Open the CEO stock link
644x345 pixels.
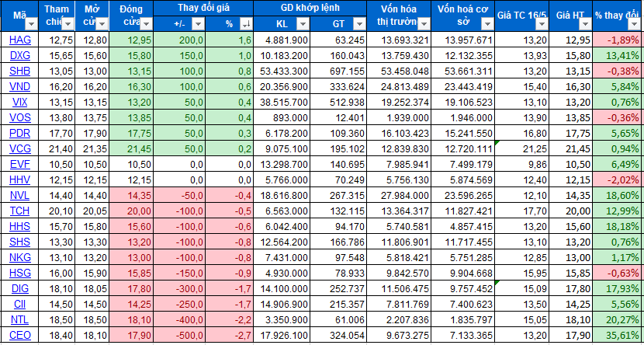tap(20, 335)
